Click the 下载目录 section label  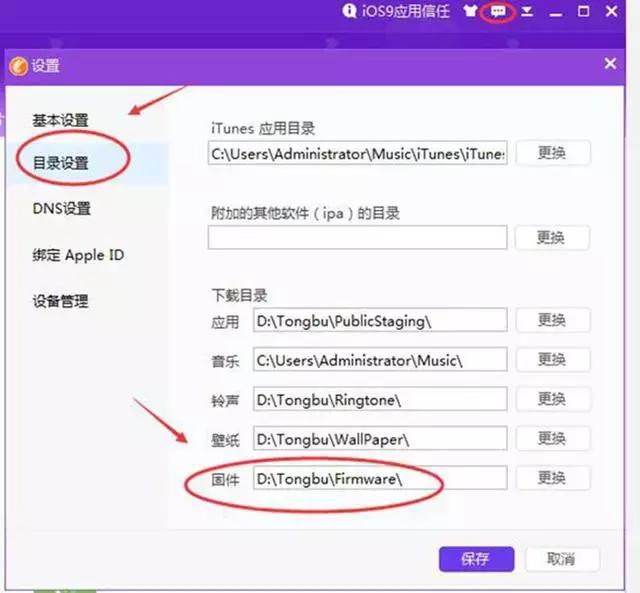[239, 295]
